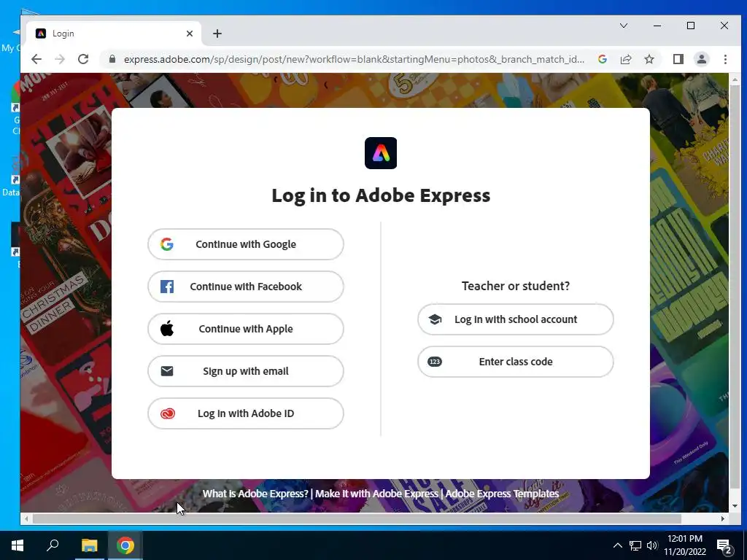The image size is (747, 560).
Task: Open Make it with Adobe Express link
Action: (x=376, y=494)
